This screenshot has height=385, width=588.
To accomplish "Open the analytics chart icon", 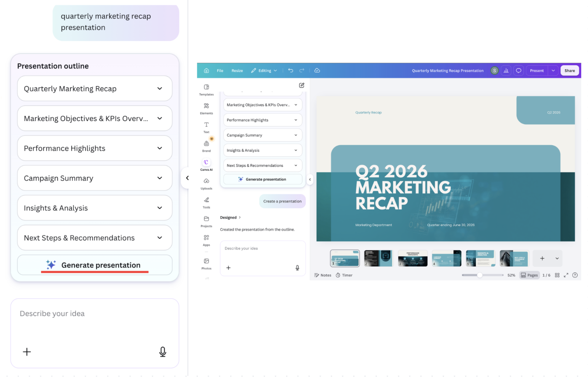I will click(506, 71).
